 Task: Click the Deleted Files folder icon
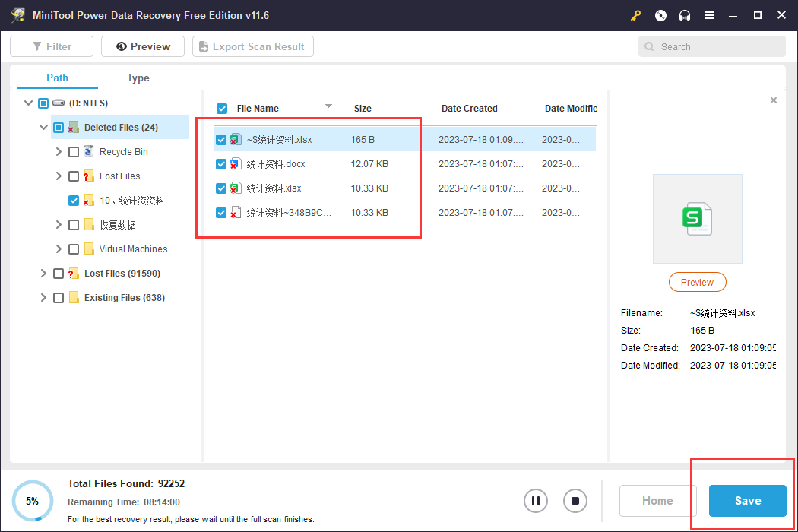tap(73, 127)
